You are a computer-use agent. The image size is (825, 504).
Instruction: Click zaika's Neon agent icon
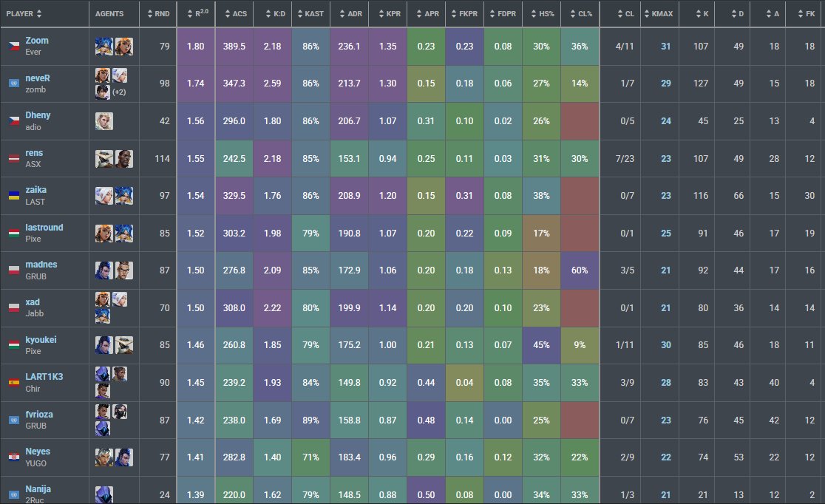pyautogui.click(x=124, y=196)
